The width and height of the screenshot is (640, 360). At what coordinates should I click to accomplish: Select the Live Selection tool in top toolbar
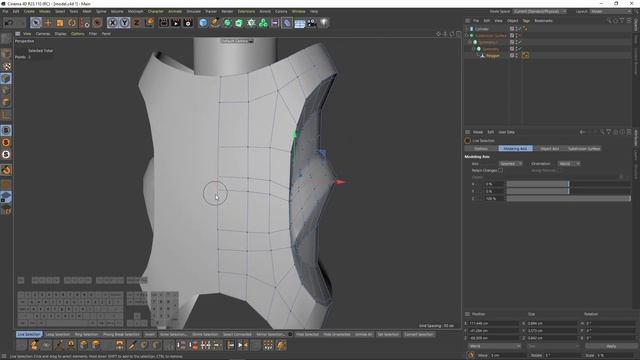pyautogui.click(x=36, y=22)
